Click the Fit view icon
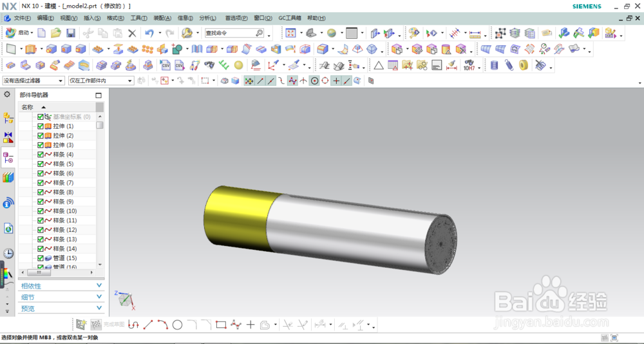 point(290,33)
